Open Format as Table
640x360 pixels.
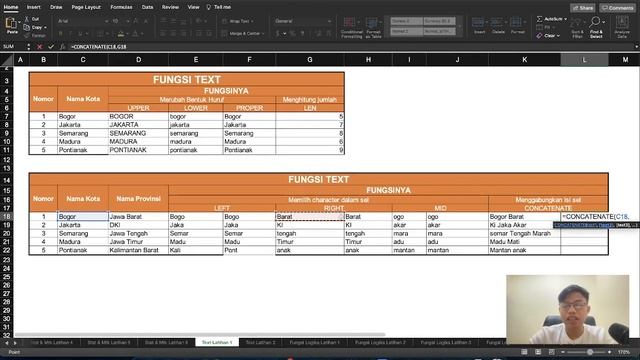(373, 28)
